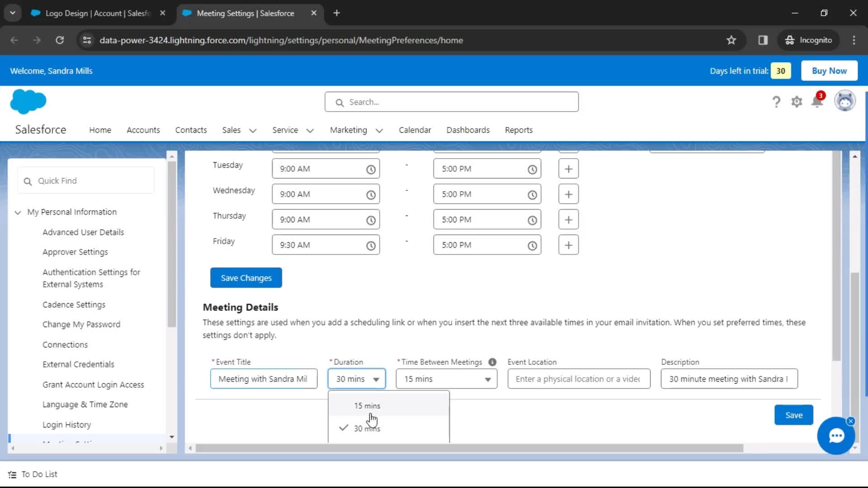
Task: Add a time slot for Wednesday
Action: click(x=568, y=194)
